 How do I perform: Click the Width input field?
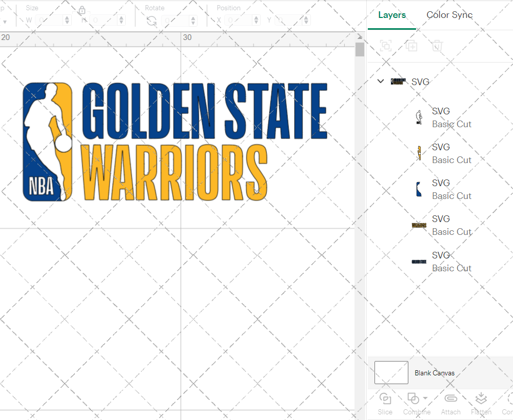coord(49,21)
